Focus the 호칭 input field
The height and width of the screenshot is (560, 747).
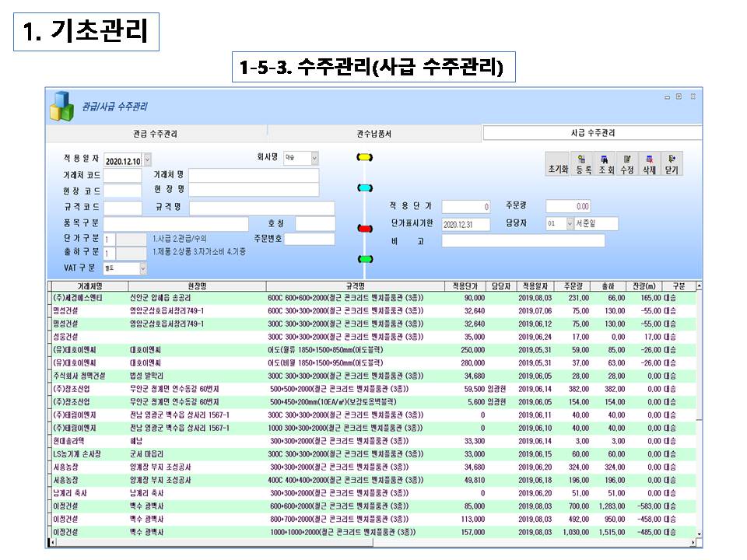pyautogui.click(x=315, y=223)
